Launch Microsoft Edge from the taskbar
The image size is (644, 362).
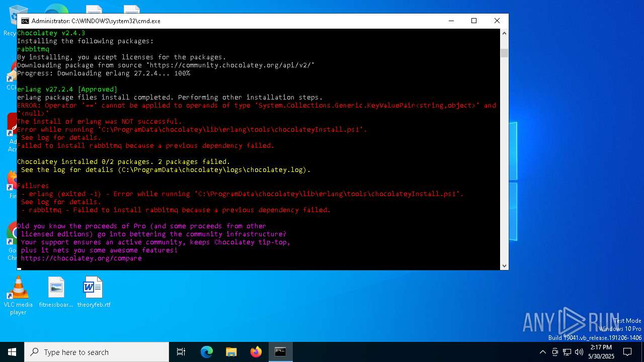207,352
